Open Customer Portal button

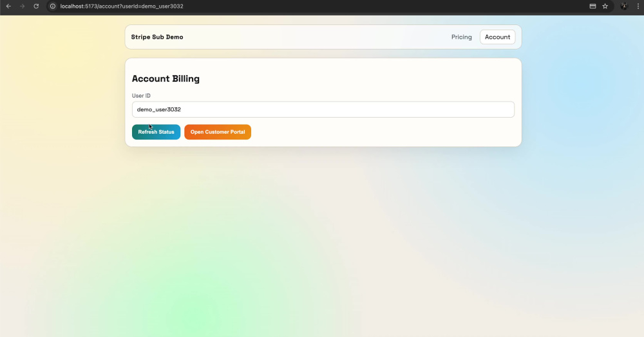pos(217,132)
